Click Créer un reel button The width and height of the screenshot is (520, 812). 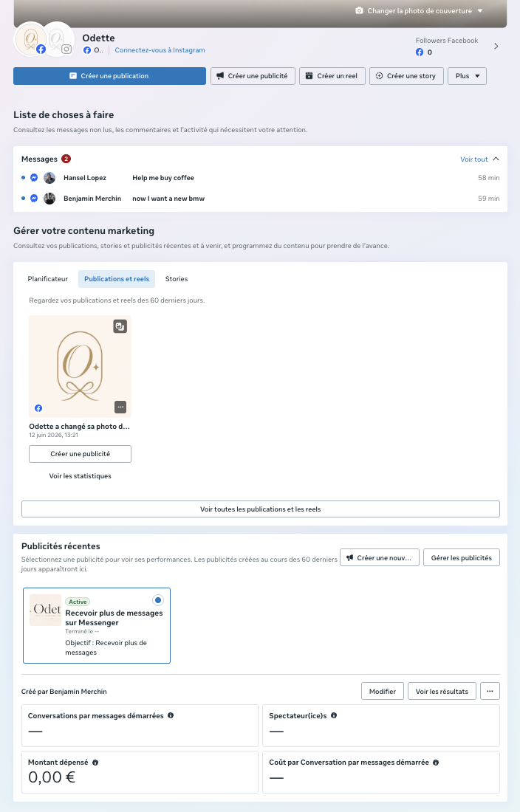[x=332, y=76]
